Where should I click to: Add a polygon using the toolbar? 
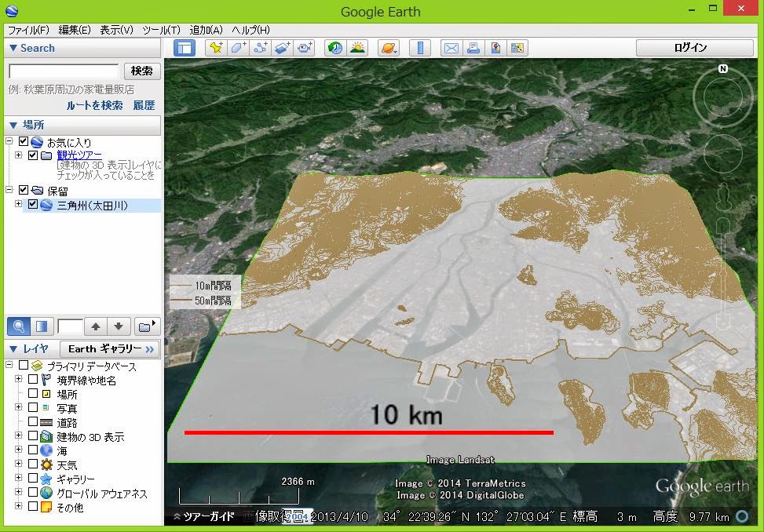pos(238,48)
